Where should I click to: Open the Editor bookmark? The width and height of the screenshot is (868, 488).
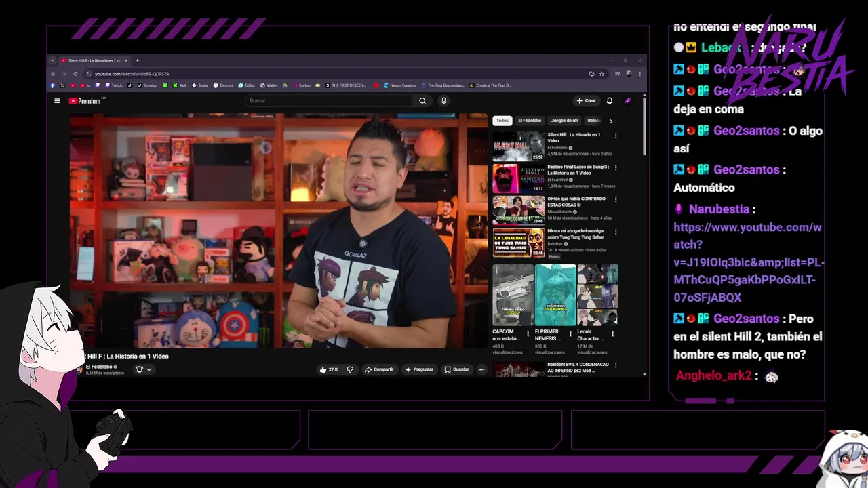tap(247, 85)
